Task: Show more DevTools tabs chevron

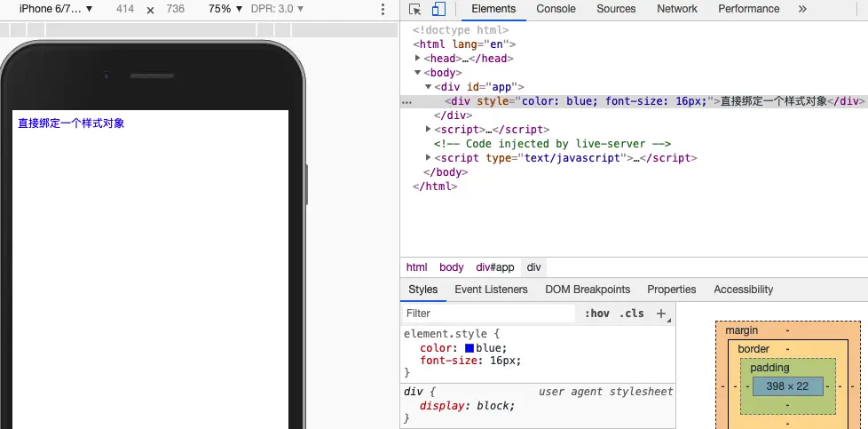Action: tap(802, 9)
